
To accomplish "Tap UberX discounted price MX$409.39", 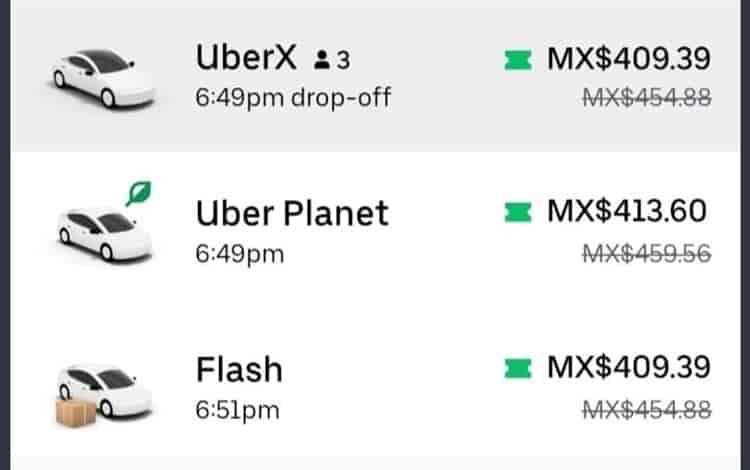I will (628, 58).
